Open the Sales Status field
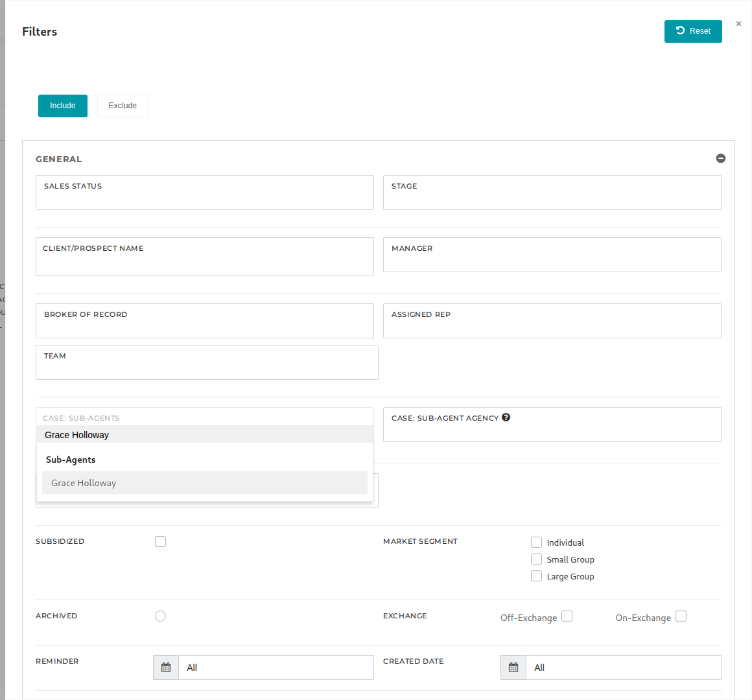The width and height of the screenshot is (752, 700). pos(205,192)
